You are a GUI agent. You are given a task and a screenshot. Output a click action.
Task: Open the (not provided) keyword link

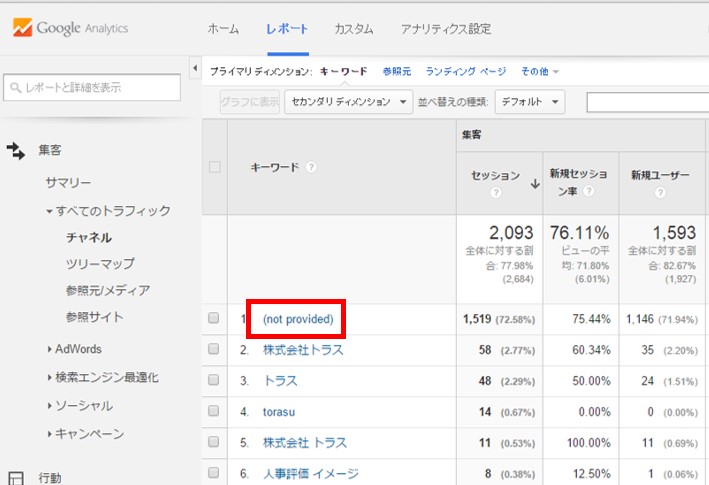pos(298,319)
